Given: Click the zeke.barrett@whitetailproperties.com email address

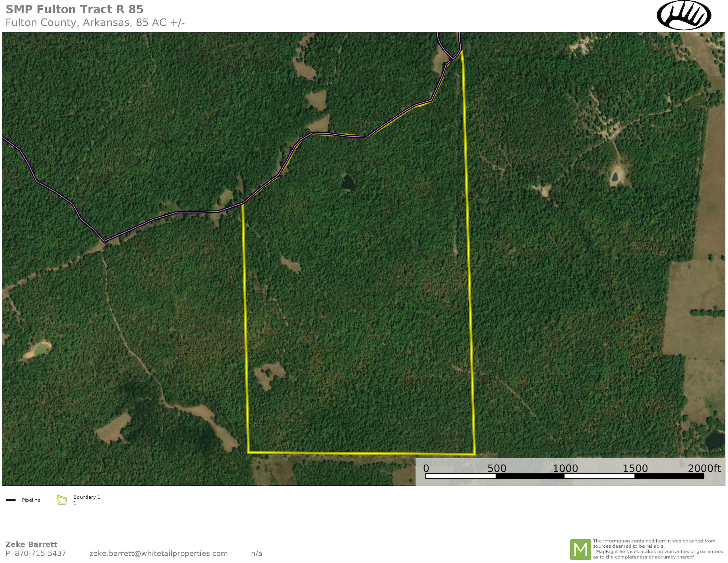Looking at the screenshot, I should click(158, 553).
